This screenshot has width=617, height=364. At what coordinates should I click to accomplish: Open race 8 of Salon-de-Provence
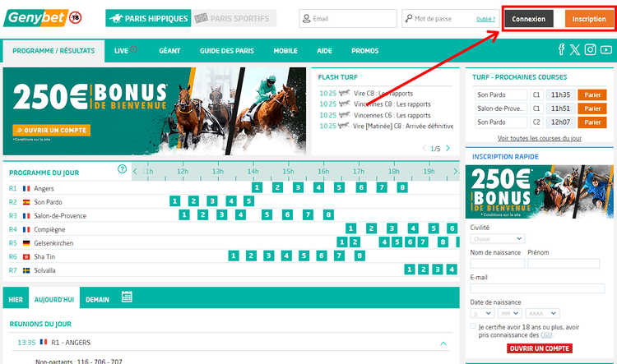328,215
